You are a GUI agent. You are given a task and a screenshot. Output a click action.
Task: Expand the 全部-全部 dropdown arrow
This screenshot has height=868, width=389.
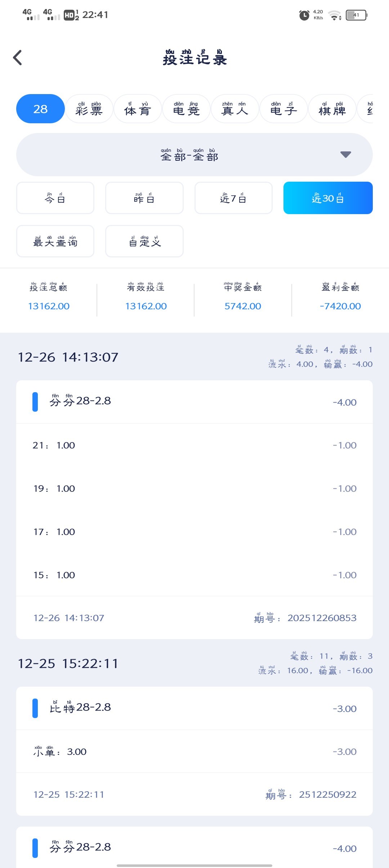(x=345, y=155)
